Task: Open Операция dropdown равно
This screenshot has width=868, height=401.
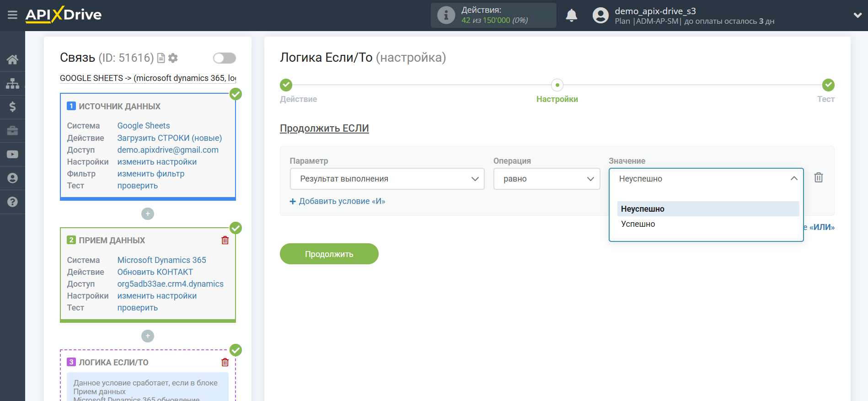Action: tap(547, 179)
